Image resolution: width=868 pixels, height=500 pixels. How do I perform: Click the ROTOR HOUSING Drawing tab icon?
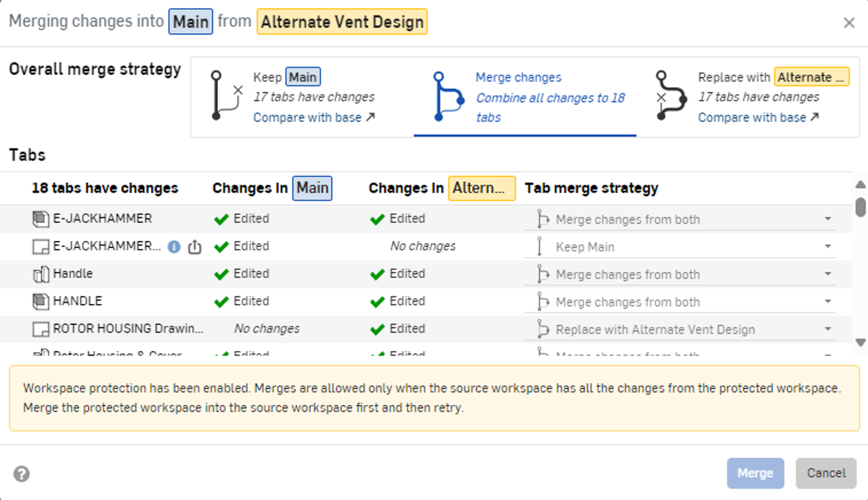(x=41, y=329)
